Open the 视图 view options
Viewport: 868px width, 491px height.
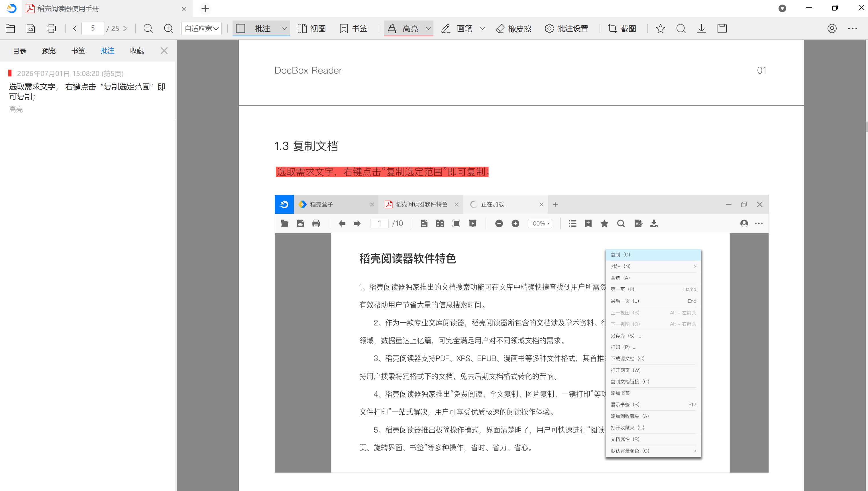pos(311,29)
